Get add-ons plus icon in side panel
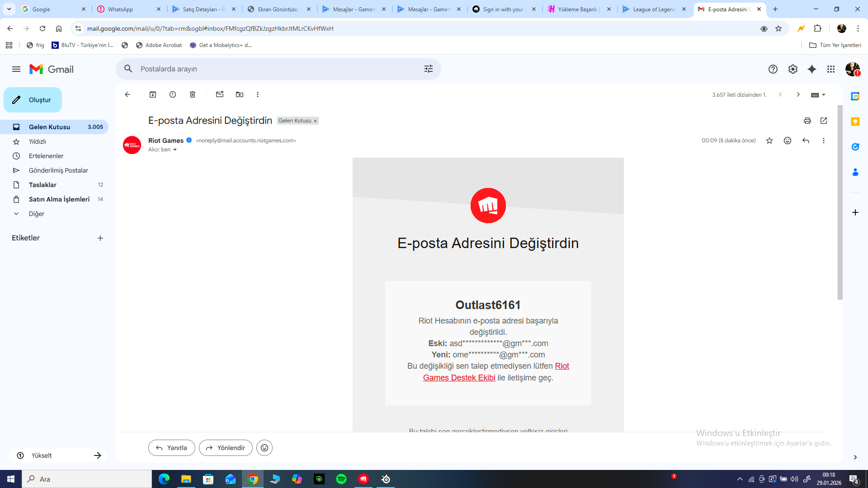The height and width of the screenshot is (488, 868). click(855, 212)
